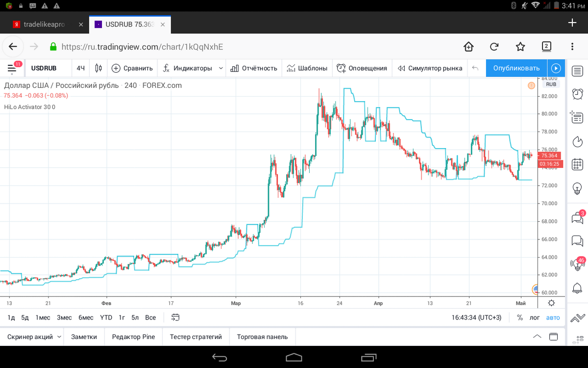
Task: Click the blue Опубликовать button
Action: coord(516,68)
